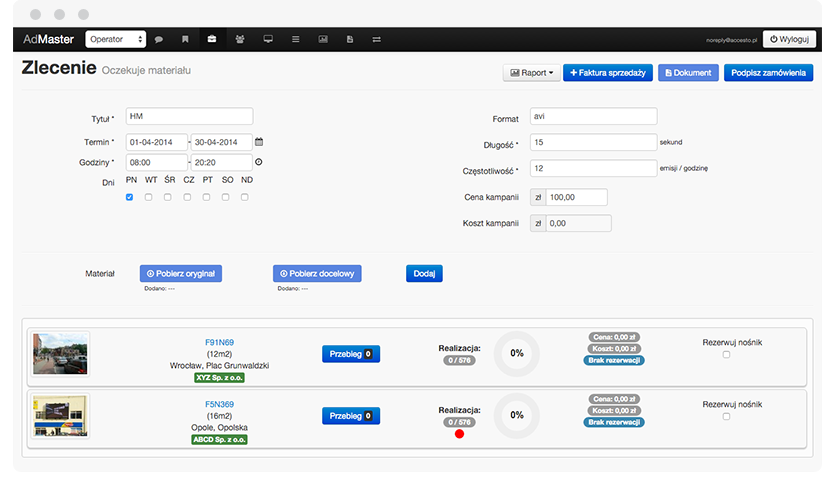Open the list lines icon in navbar
Screen dimensions: 835x498
296,39
